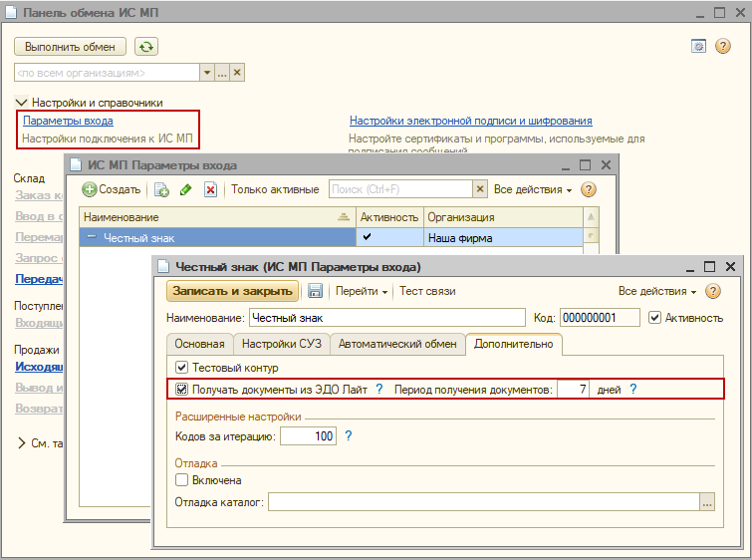
Task: Toggle Только активные filter
Action: pos(275,189)
